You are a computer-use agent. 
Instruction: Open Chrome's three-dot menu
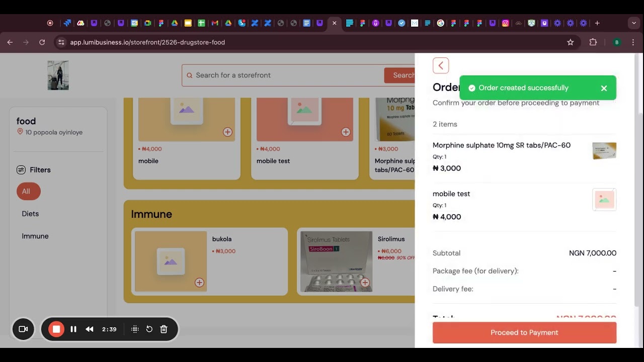pyautogui.click(x=633, y=42)
